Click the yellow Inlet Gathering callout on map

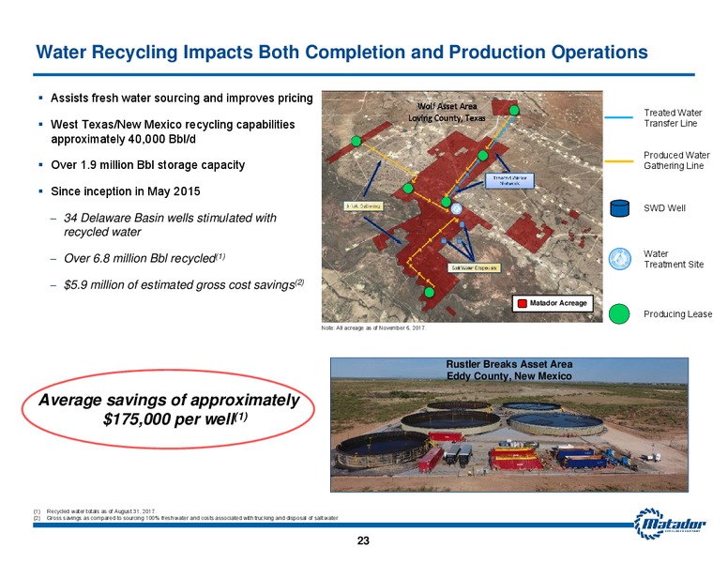364,205
